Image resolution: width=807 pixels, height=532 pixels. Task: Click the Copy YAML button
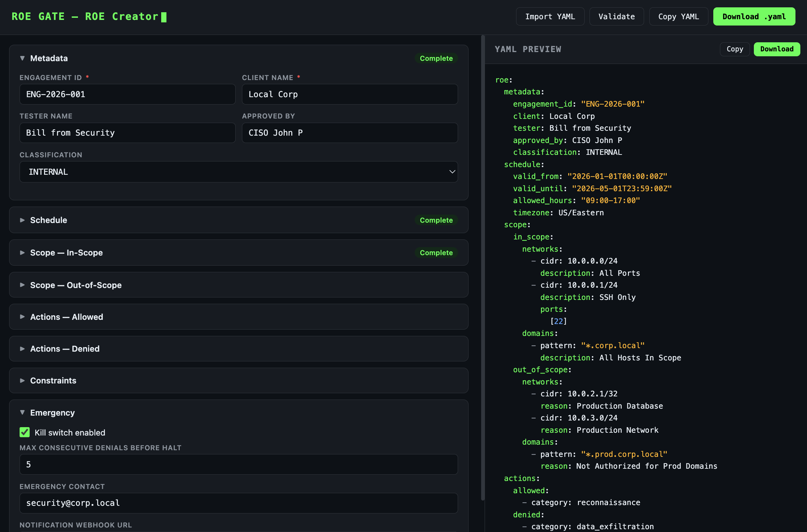(x=679, y=16)
